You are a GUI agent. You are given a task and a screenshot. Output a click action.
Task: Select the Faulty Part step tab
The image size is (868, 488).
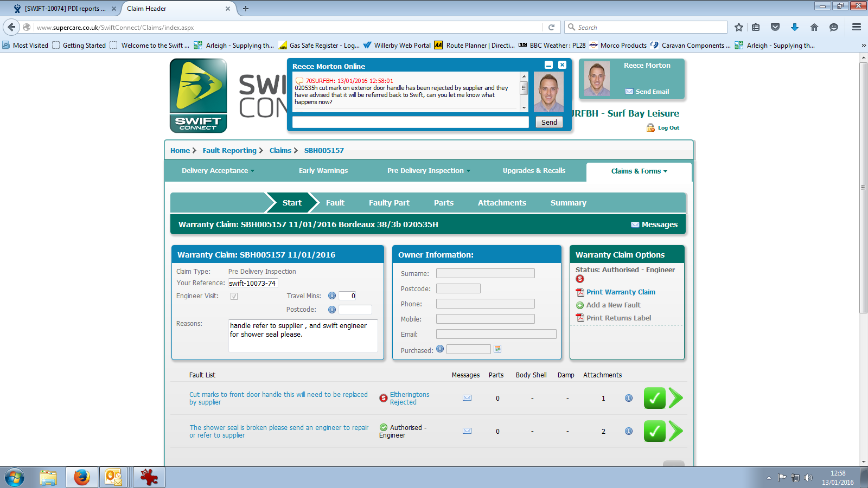tap(389, 203)
